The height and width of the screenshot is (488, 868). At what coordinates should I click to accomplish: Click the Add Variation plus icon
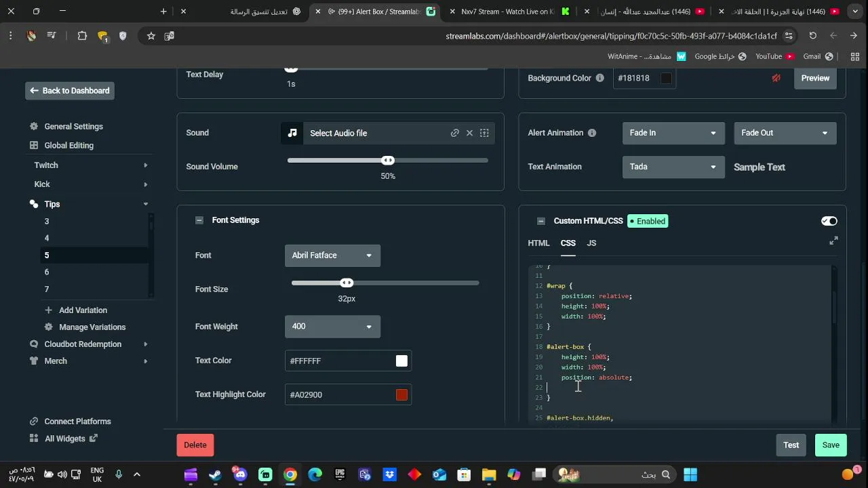(x=48, y=310)
